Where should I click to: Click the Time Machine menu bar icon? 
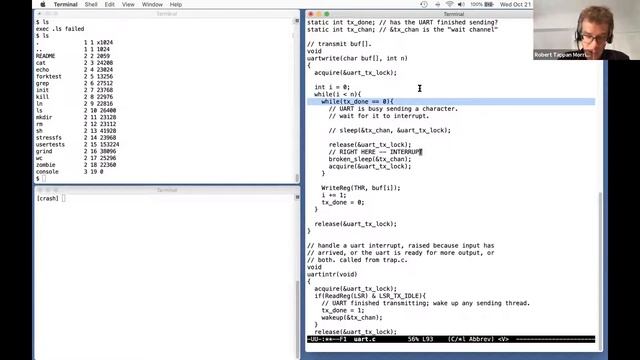(424, 4)
